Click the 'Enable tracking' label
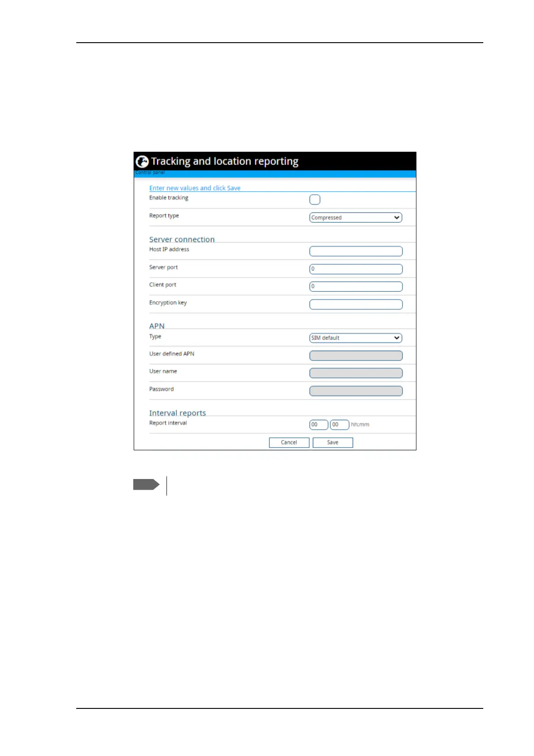This screenshot has height=756, width=534. coord(169,198)
